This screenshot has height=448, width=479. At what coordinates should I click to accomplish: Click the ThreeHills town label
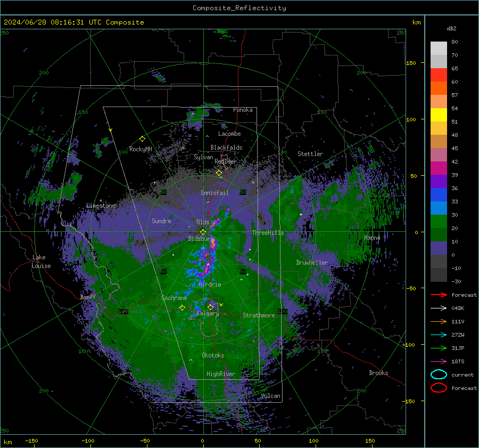pos(268,233)
